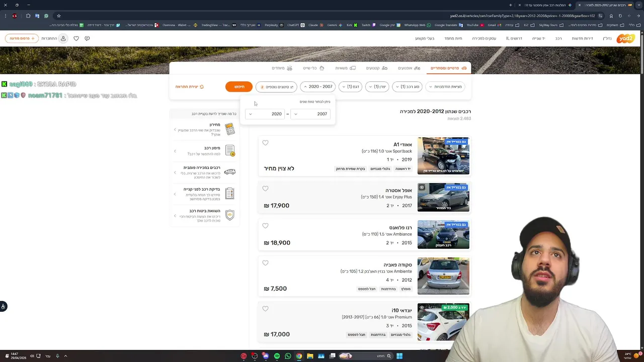Switch to the כלי שייט tab
644x362 pixels.
(x=313, y=68)
